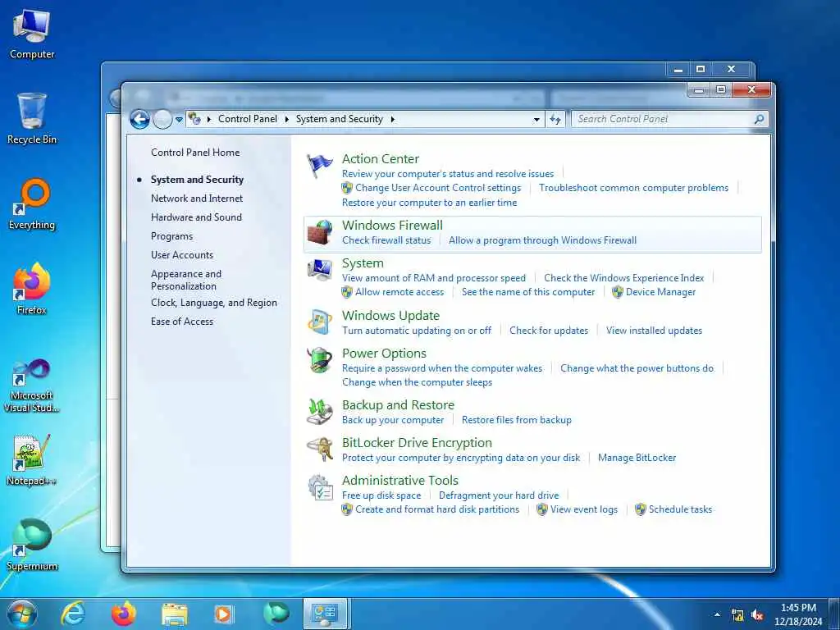Click the muted volume tray icon

[757, 615]
